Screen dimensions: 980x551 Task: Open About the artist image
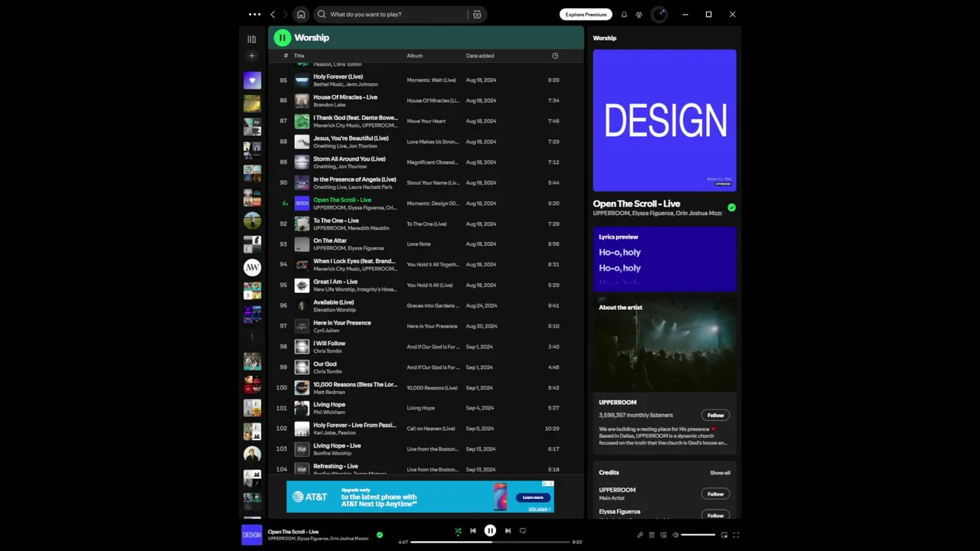[x=665, y=344]
